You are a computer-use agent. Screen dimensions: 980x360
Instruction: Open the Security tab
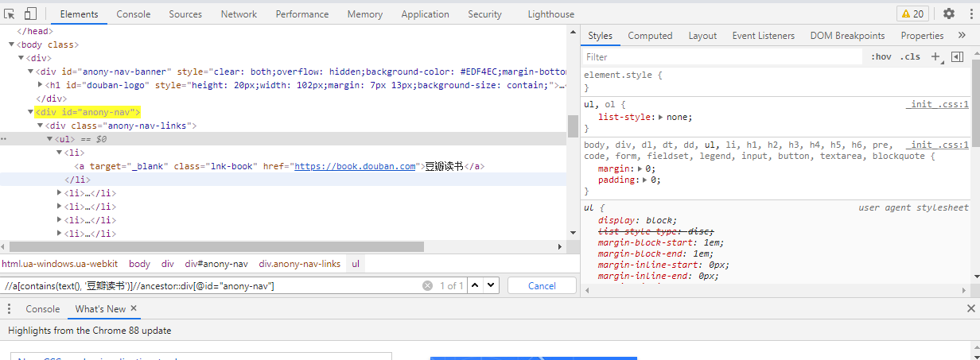[485, 14]
